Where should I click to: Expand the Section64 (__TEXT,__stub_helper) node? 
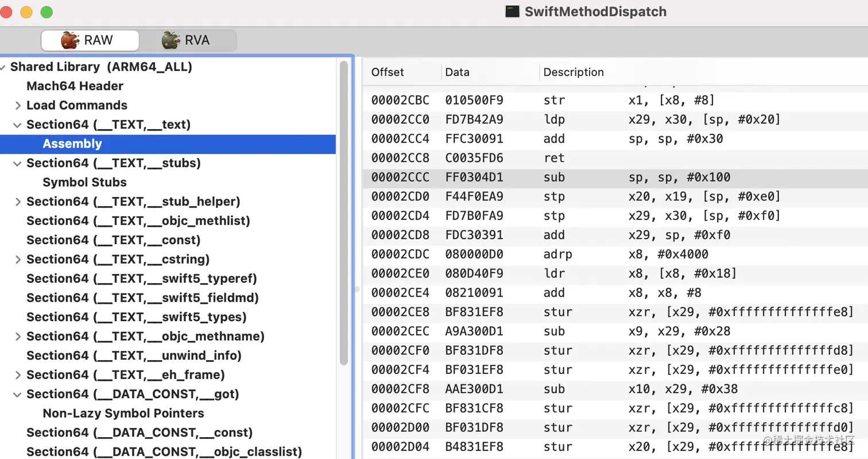coord(18,202)
